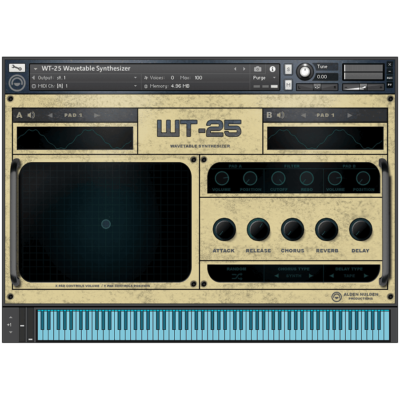This screenshot has width=400, height=400.
Task: Click the circular Kontakt instrument logo
Action: [17, 83]
